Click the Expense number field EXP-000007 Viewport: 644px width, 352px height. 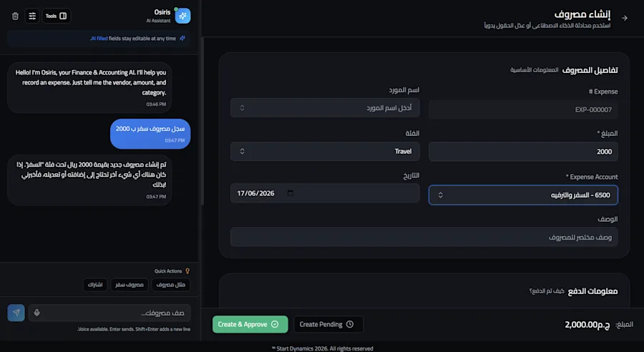pyautogui.click(x=523, y=109)
